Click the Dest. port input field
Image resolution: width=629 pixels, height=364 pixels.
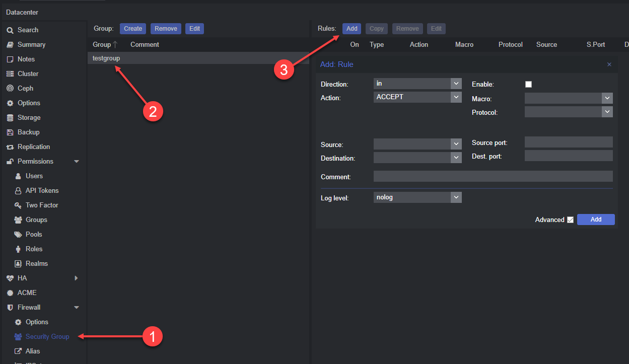569,156
